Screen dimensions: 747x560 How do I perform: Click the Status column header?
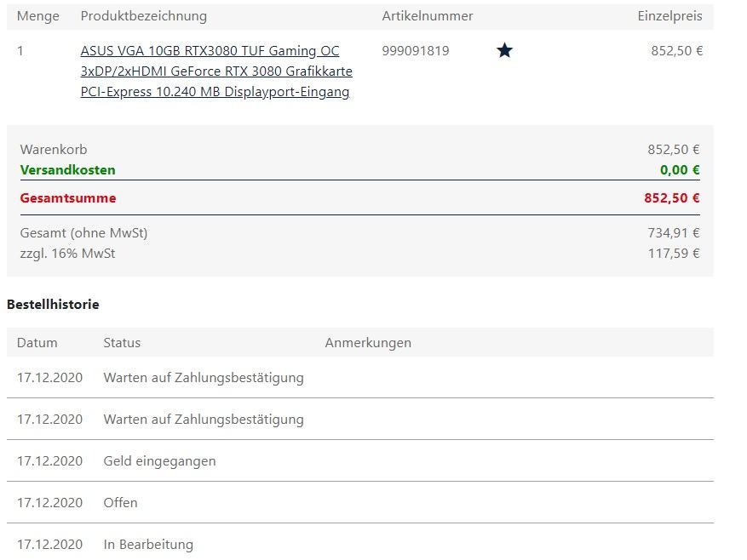click(122, 343)
